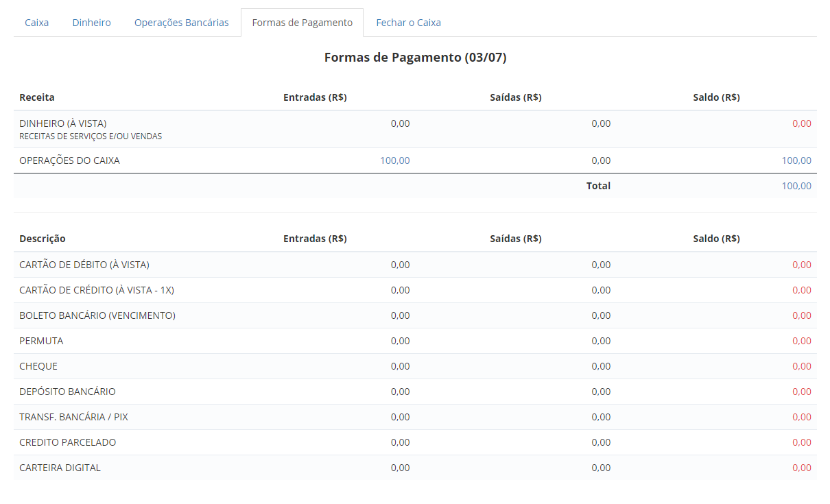Screen dimensions: 830x504
Task: Click the Entradas (R$) header in the Descrição table
Action: pyautogui.click(x=315, y=239)
